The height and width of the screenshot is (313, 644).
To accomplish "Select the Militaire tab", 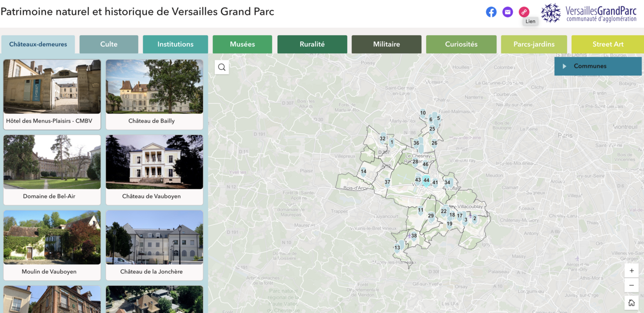I will coord(386,44).
